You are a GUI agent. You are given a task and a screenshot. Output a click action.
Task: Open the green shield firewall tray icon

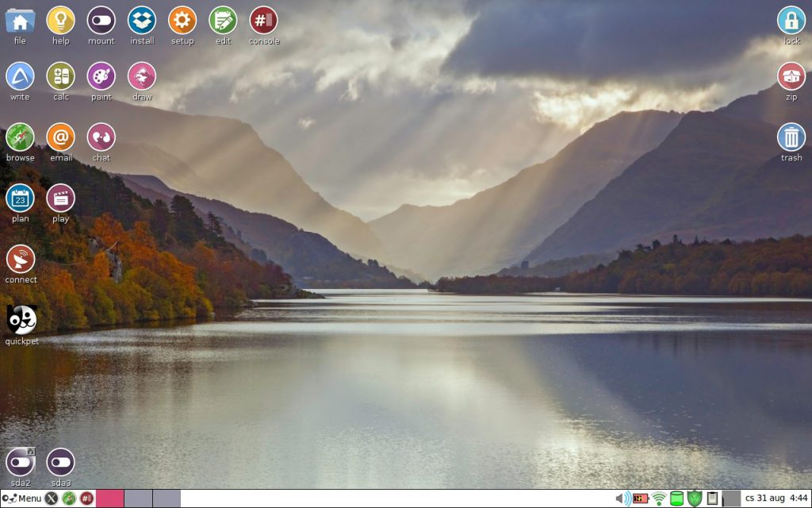click(695, 498)
